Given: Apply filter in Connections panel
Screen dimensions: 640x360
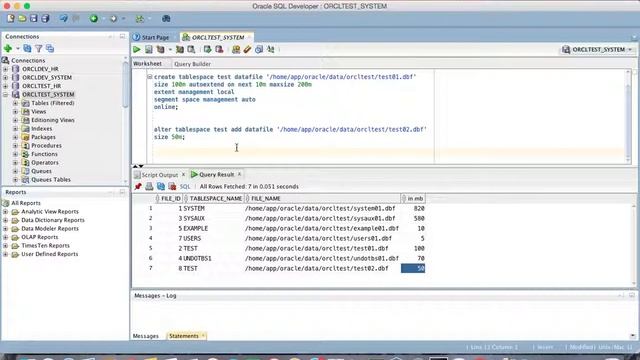Looking at the screenshot, I should pyautogui.click(x=38, y=49).
